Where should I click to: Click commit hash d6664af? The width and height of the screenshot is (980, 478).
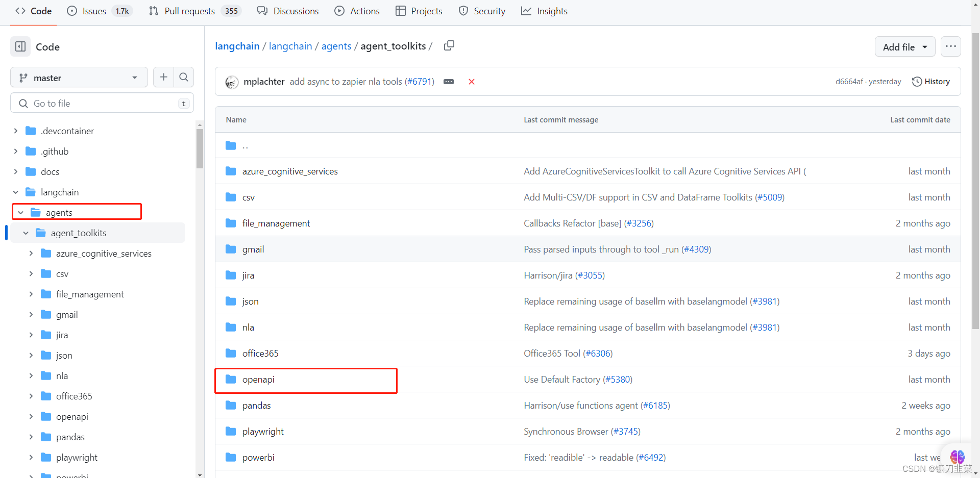849,82
